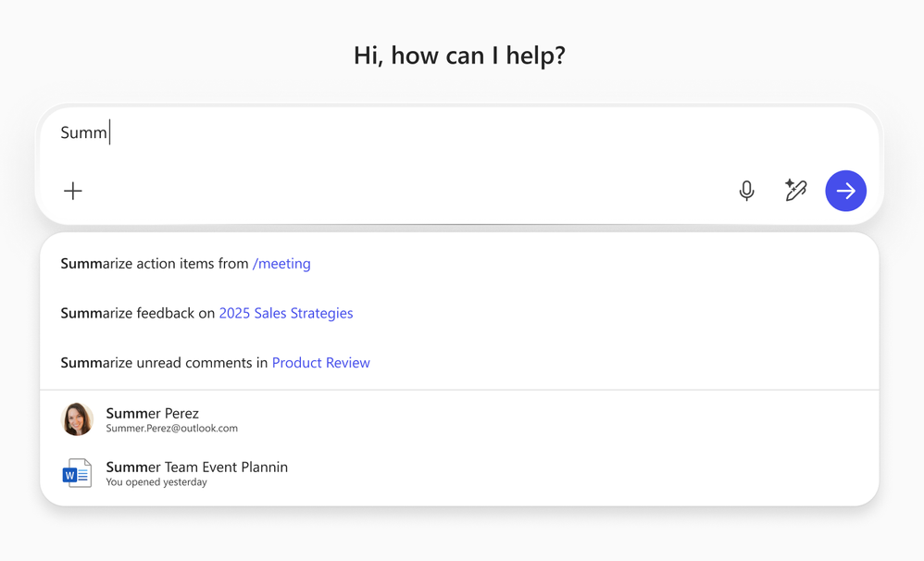
Task: Activate the microphone for voice input
Action: [746, 191]
